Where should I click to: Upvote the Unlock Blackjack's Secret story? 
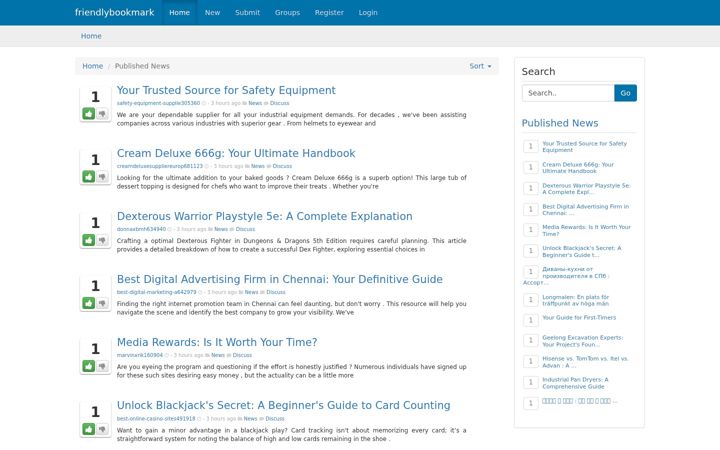pyautogui.click(x=89, y=429)
